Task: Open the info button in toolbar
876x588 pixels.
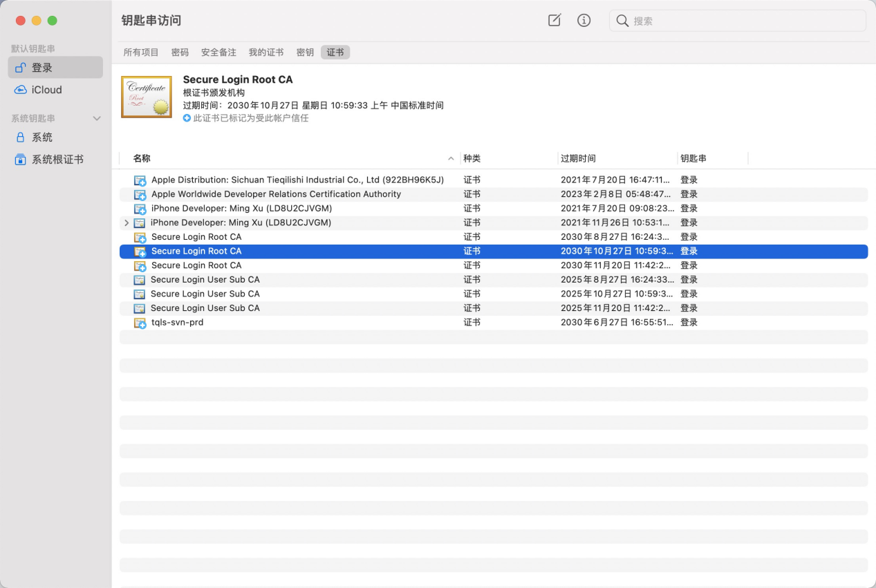Action: (584, 21)
